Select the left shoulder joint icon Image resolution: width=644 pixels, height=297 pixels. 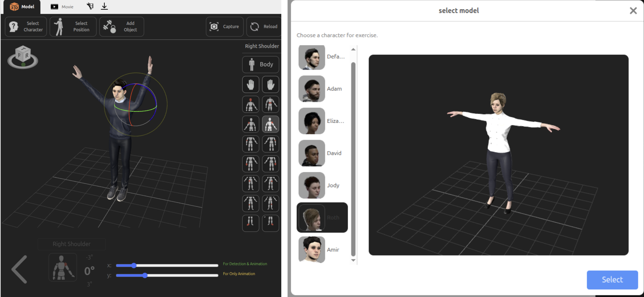click(x=250, y=124)
